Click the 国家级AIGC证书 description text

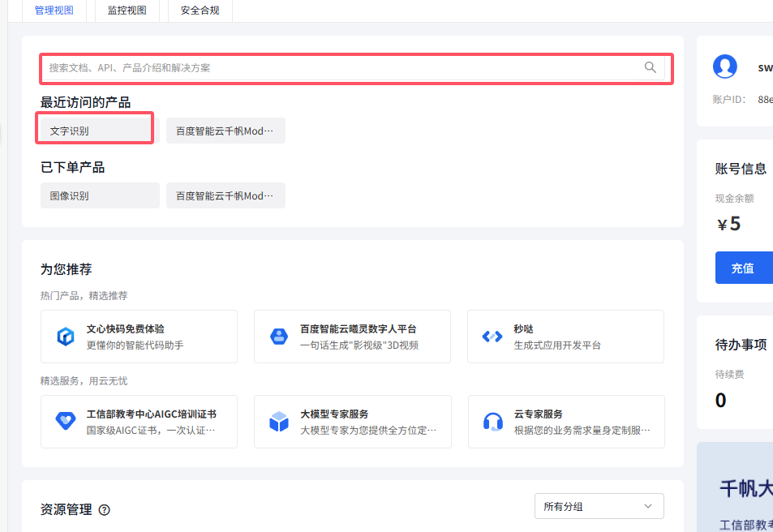(151, 431)
